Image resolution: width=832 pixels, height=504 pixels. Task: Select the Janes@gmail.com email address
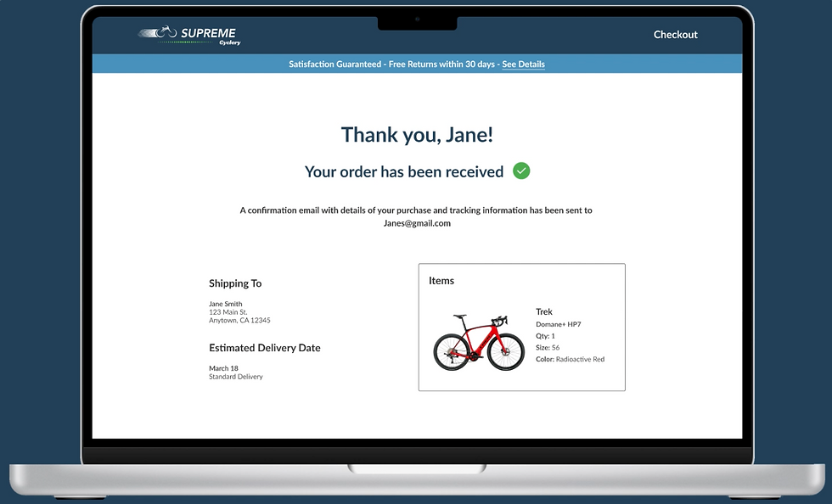coord(417,223)
